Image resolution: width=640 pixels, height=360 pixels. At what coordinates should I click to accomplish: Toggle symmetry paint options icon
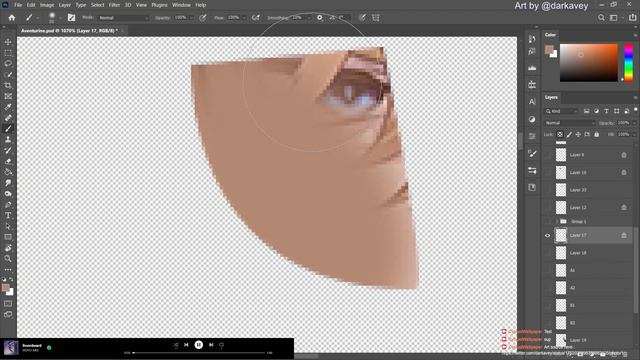(376, 18)
